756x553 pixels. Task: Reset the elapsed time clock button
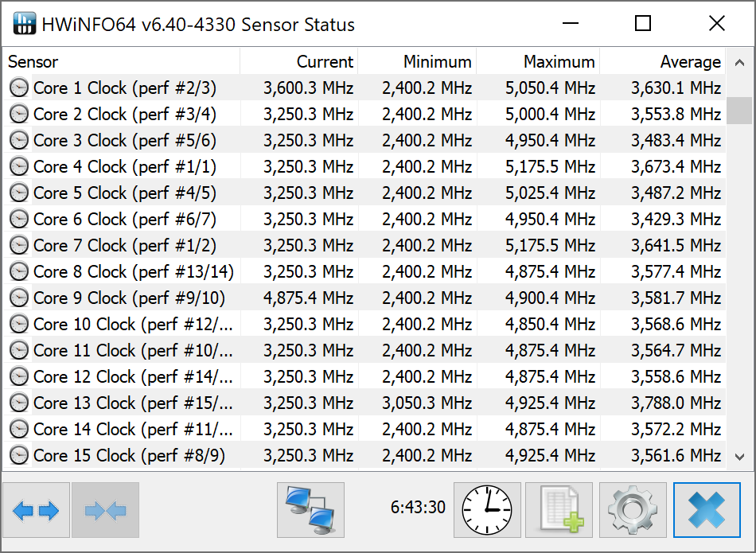pos(487,510)
